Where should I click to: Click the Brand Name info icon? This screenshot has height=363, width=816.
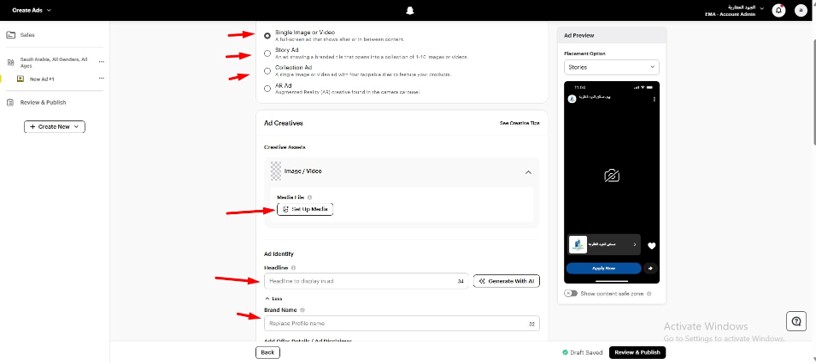[302, 310]
